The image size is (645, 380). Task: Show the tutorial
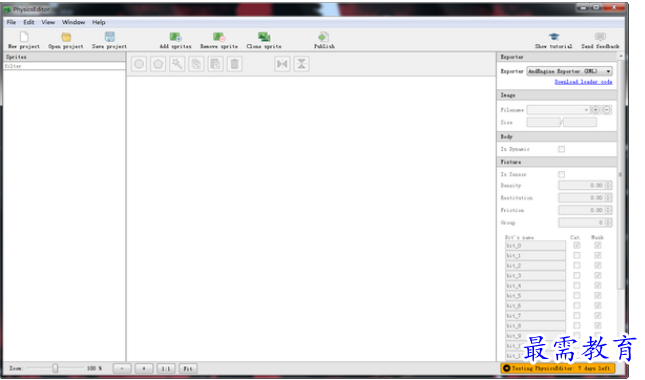[554, 40]
